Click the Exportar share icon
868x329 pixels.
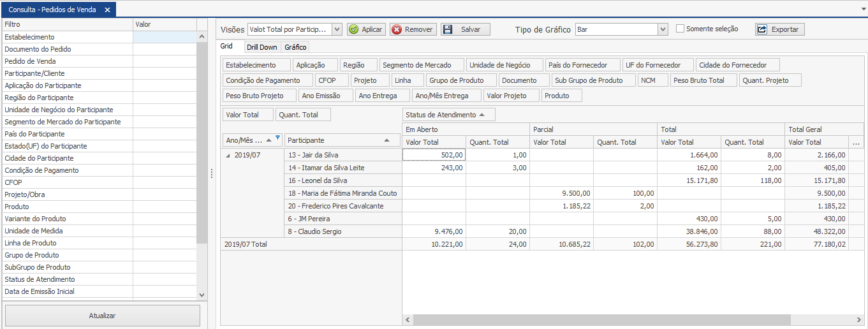761,29
